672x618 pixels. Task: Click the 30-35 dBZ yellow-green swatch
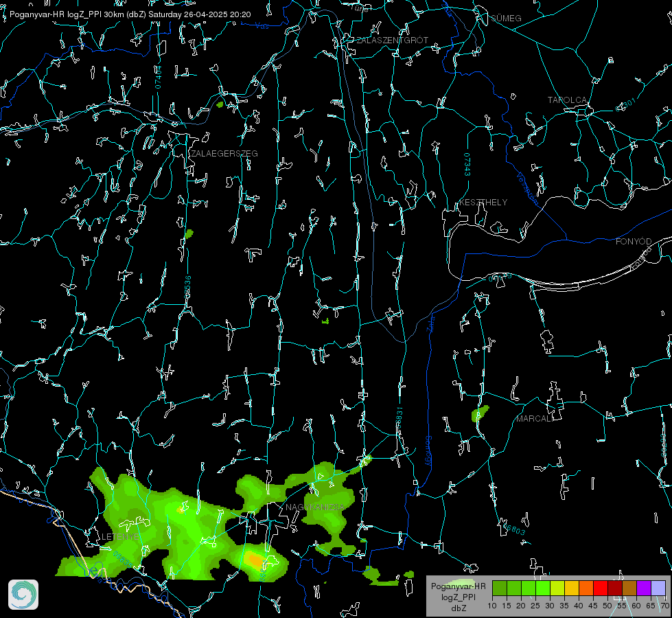click(x=557, y=588)
